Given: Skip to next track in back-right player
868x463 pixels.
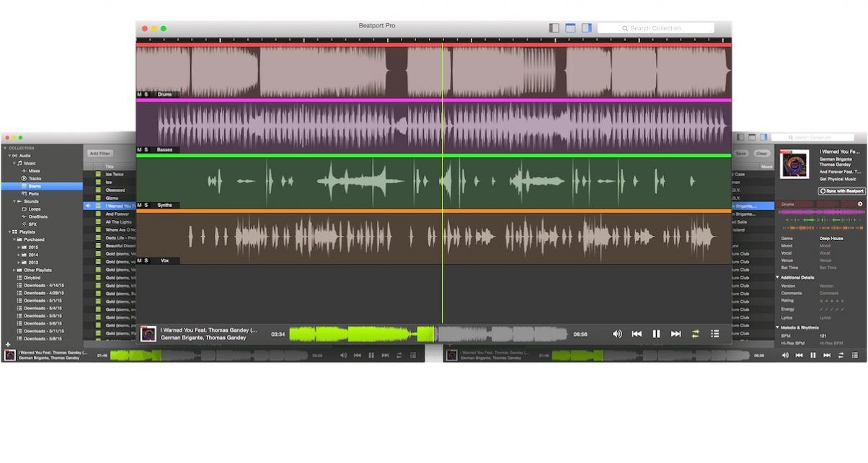Looking at the screenshot, I should [x=827, y=356].
